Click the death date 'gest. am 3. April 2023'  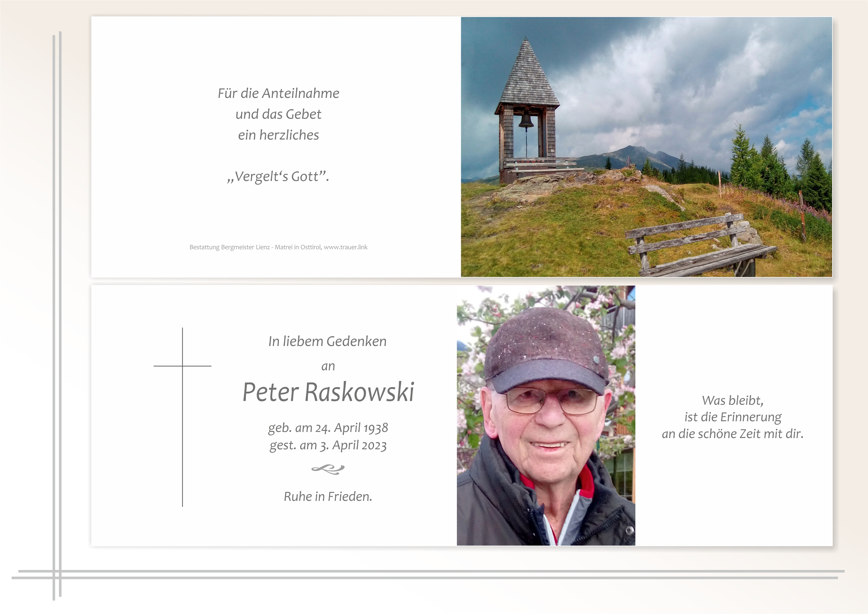click(x=328, y=445)
